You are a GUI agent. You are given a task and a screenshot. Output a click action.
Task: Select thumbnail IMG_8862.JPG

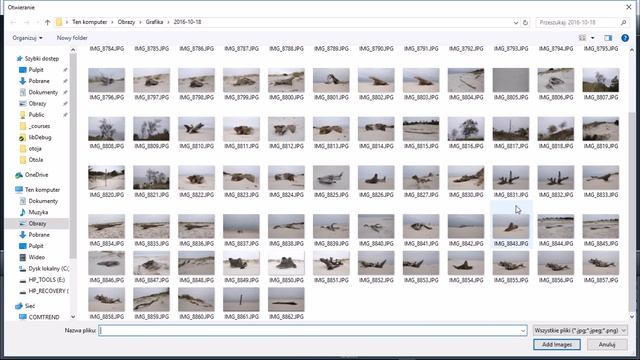286,300
